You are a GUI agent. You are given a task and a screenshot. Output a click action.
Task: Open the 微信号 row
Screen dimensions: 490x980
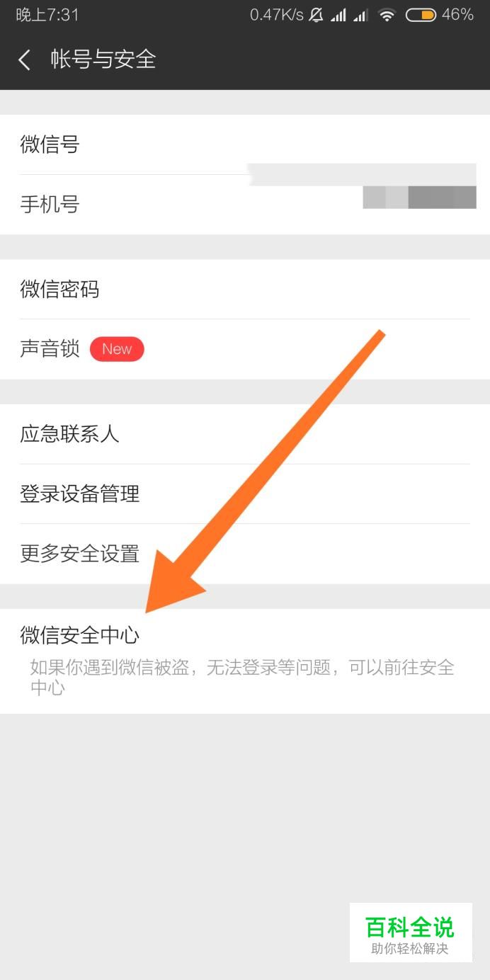click(245, 145)
